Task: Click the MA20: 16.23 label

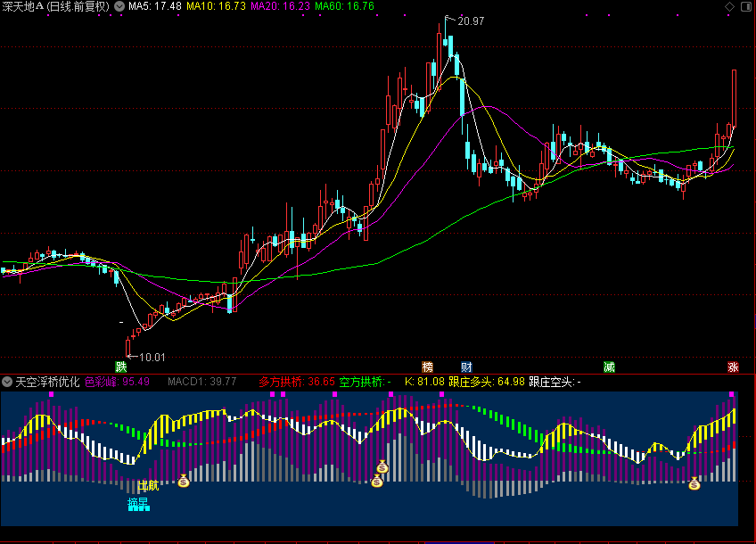Action: tap(281, 6)
